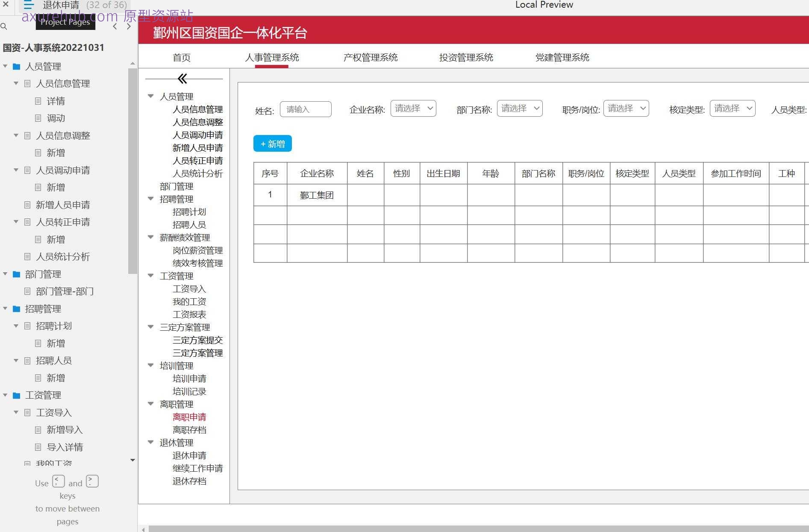Collapse 人员信息管理 in the sidebar tree

pos(16,83)
